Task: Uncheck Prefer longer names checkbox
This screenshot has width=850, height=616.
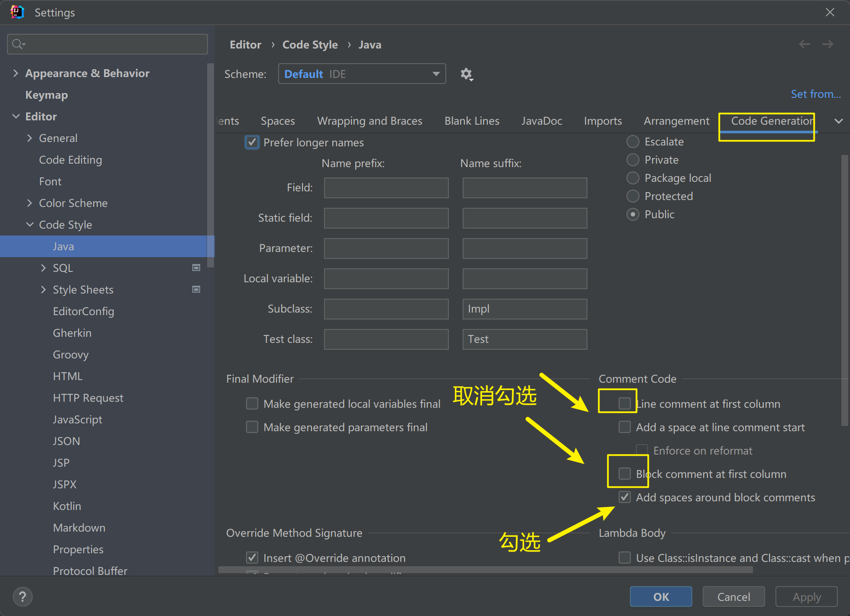Action: [252, 142]
